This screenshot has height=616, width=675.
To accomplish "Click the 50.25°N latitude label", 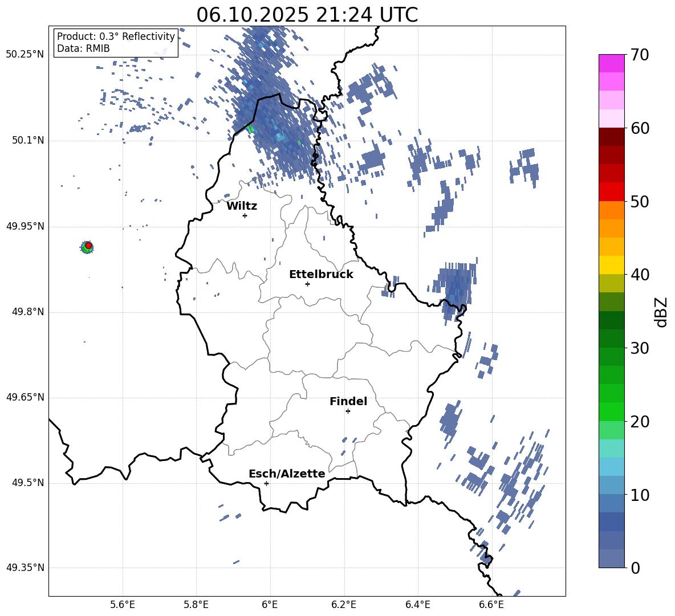I will pyautogui.click(x=25, y=55).
